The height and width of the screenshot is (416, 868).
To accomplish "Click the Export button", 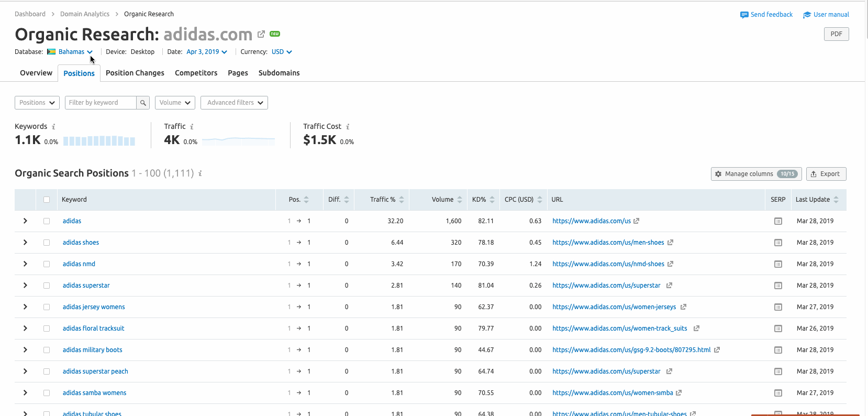I will [x=826, y=174].
